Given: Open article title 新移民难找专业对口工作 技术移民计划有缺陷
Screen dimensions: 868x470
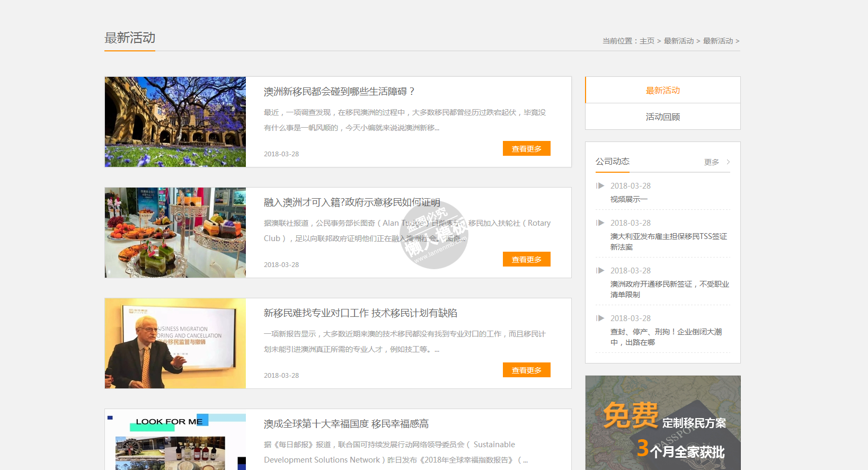Looking at the screenshot, I should coord(360,313).
